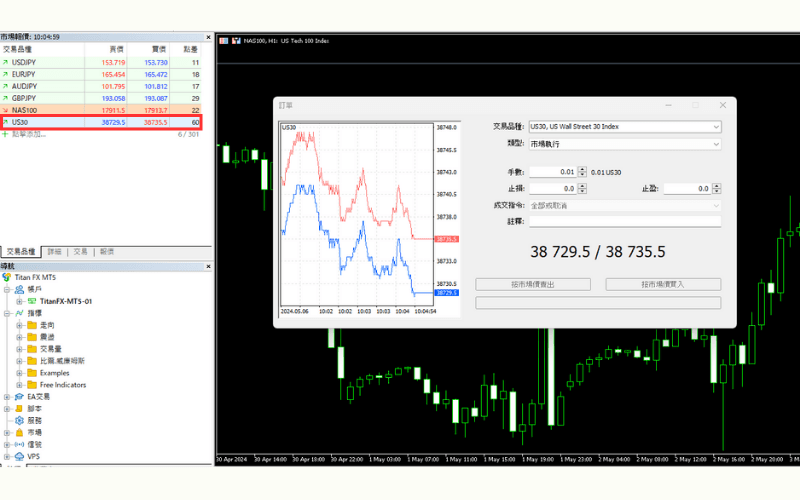
Task: Click the buy at market price button
Action: pos(662,284)
